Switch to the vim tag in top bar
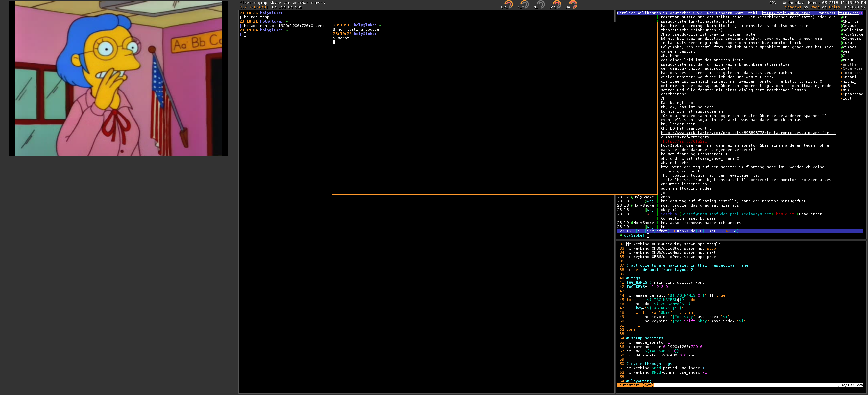Viewport: 868px width, 395px height. click(287, 3)
